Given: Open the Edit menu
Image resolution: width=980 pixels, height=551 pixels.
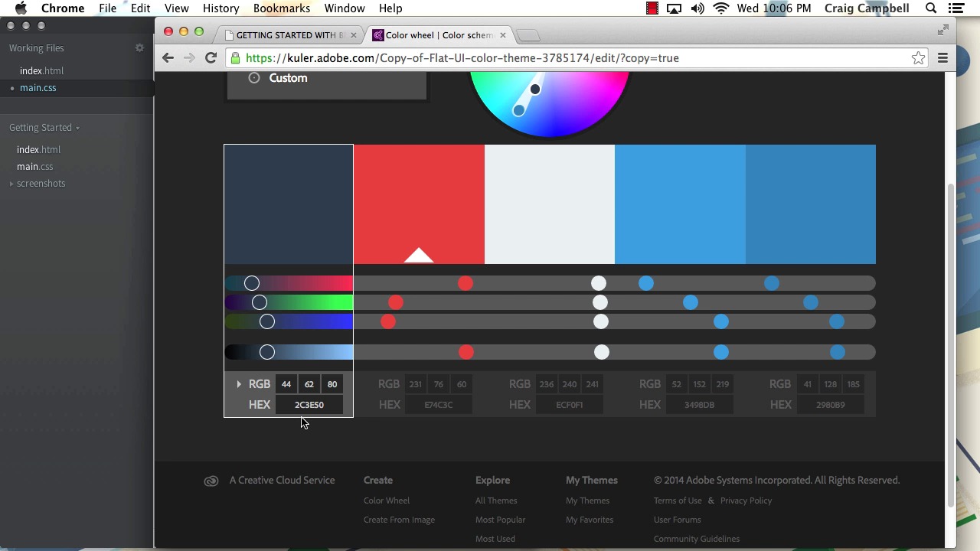Looking at the screenshot, I should pos(140,8).
